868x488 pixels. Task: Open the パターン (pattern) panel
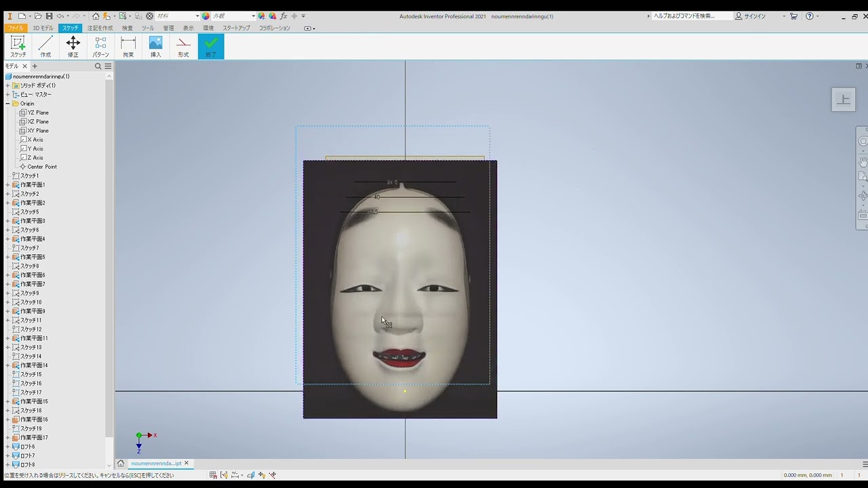point(100,46)
